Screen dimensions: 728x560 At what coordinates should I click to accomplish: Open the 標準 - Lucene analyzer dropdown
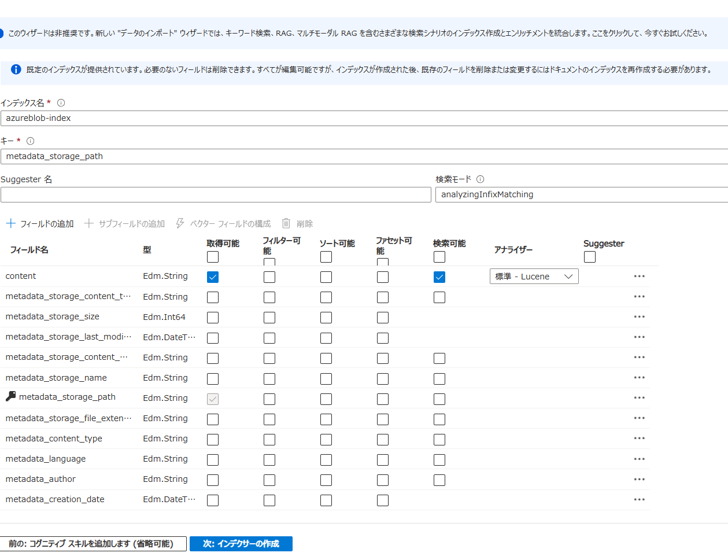pos(534,277)
